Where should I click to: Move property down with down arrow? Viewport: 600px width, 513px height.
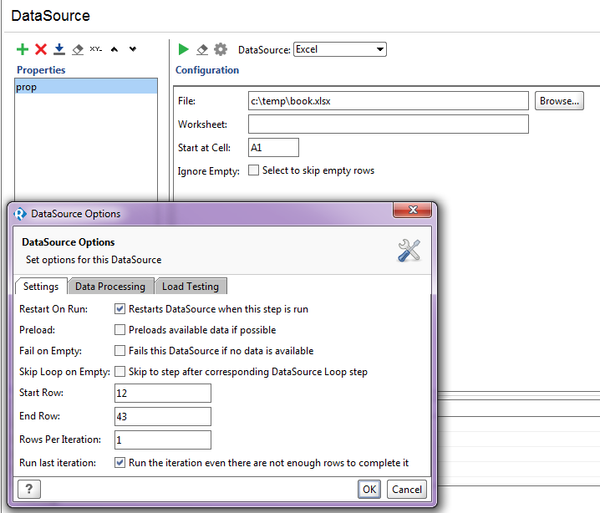pyautogui.click(x=133, y=49)
